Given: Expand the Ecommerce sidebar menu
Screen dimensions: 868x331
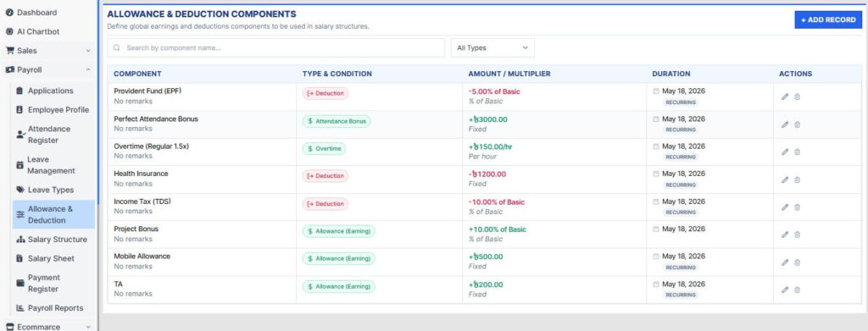Looking at the screenshot, I should coord(47,327).
